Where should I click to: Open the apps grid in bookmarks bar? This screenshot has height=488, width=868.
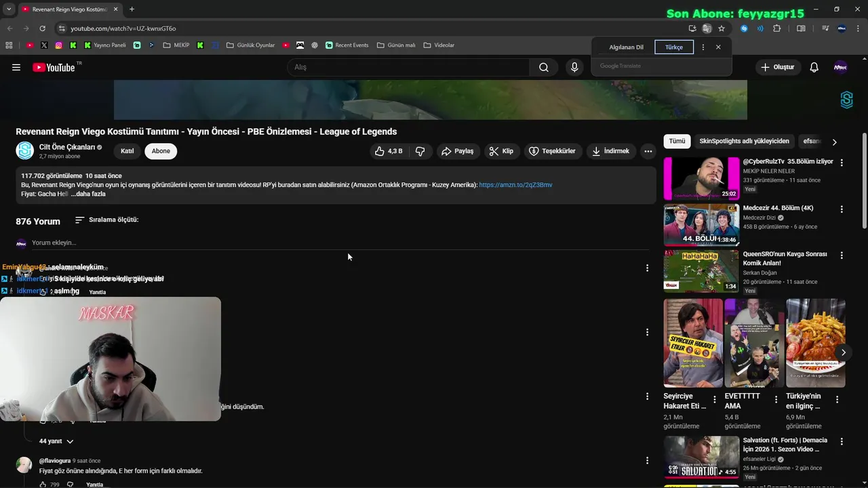pyautogui.click(x=9, y=45)
